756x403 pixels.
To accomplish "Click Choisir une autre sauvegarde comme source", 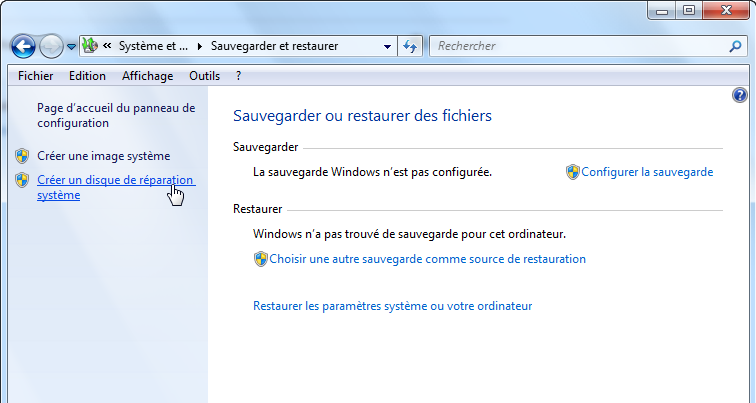I will [x=427, y=259].
